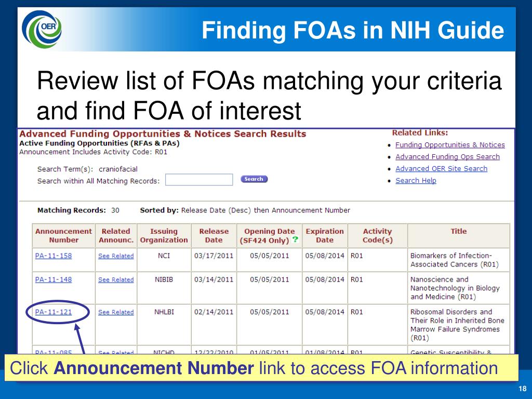Open the PA-11-158 announcement link

(54, 256)
